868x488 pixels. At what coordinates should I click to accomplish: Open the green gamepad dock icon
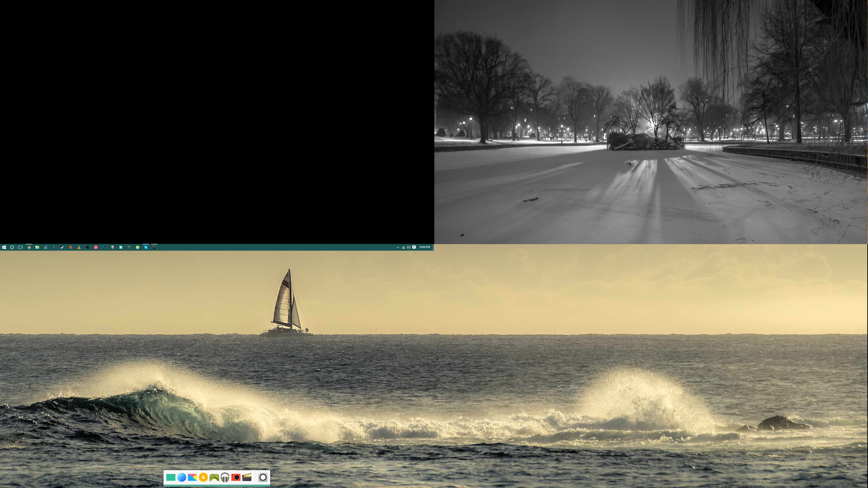coord(214,477)
